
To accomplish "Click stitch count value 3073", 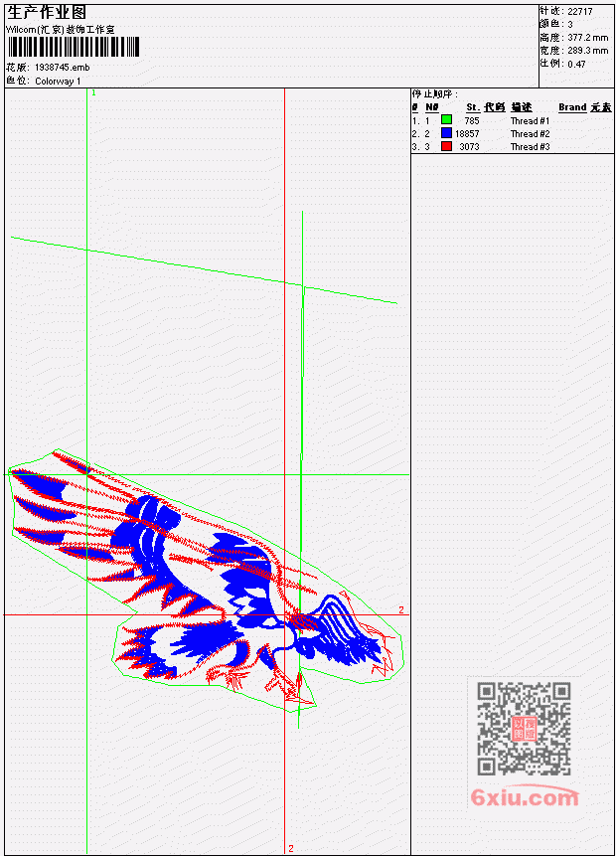I will point(469,147).
